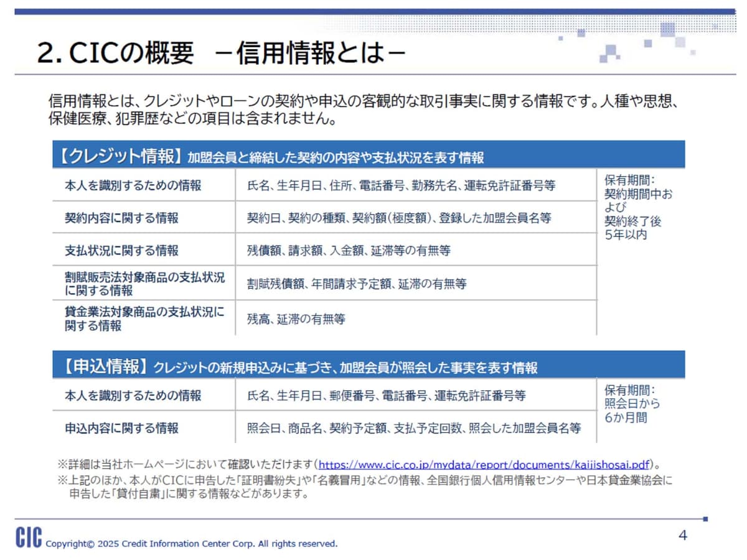Screen dimensions: 747x560
Task: Click the CIC logo in the footer
Action: (x=29, y=537)
